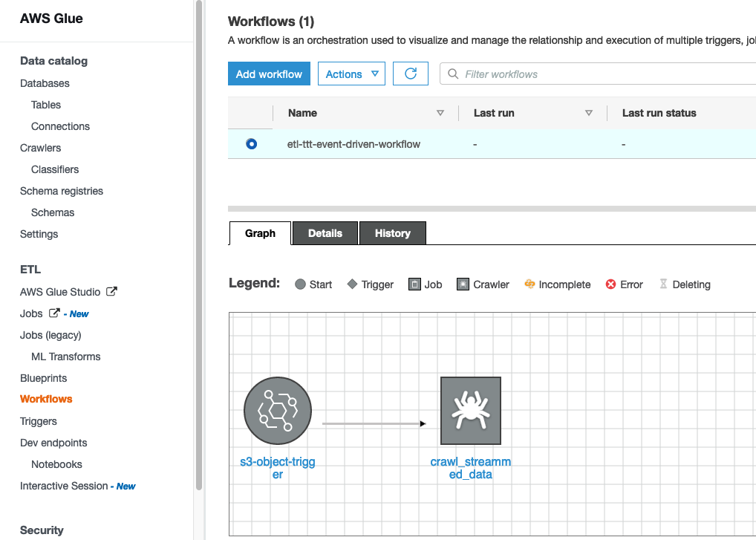
Task: Go to Tables in Data catalog
Action: 46,105
